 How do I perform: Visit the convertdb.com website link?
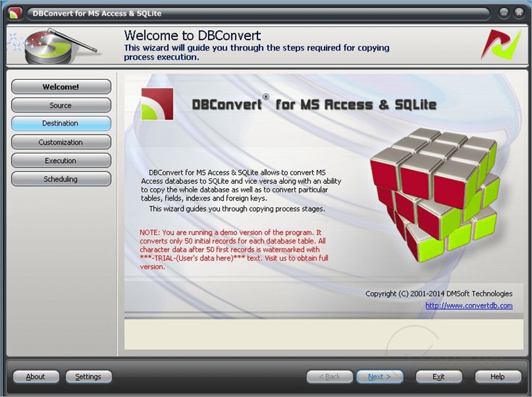469,305
